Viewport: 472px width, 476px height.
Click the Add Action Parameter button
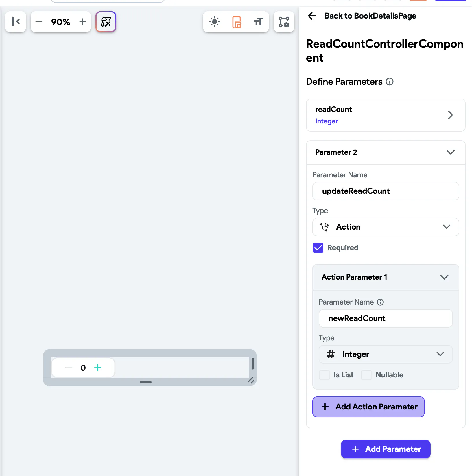[x=368, y=407]
